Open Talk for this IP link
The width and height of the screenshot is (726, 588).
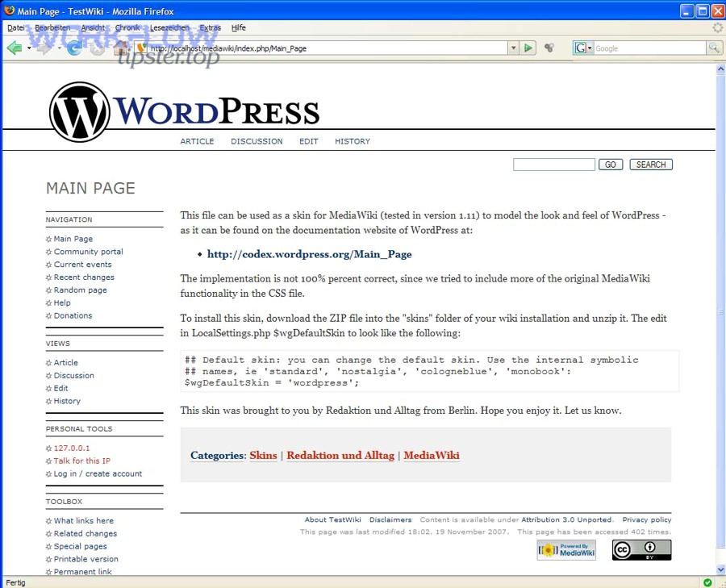(x=82, y=461)
